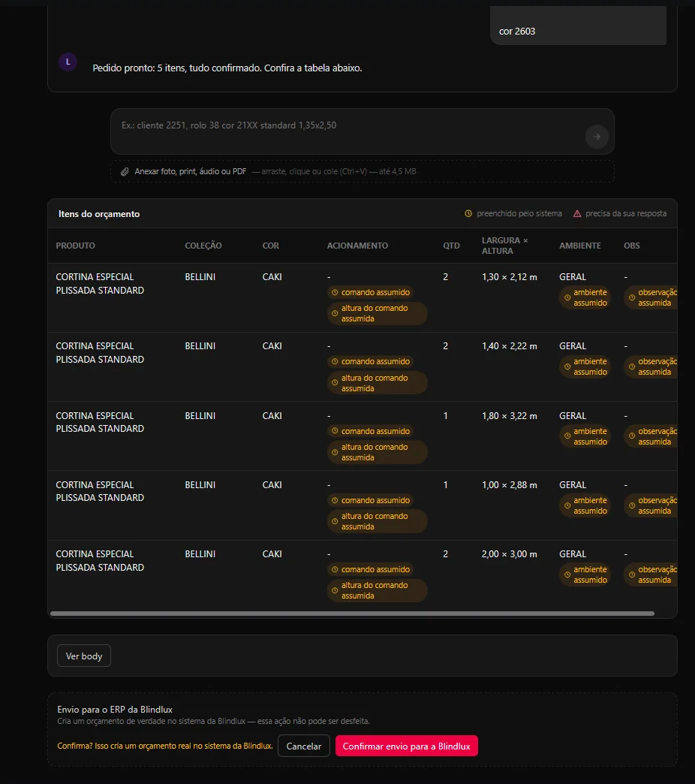
Task: Click 'observação assumida' badge in 1,00 × 2,88 row
Action: [x=651, y=505]
